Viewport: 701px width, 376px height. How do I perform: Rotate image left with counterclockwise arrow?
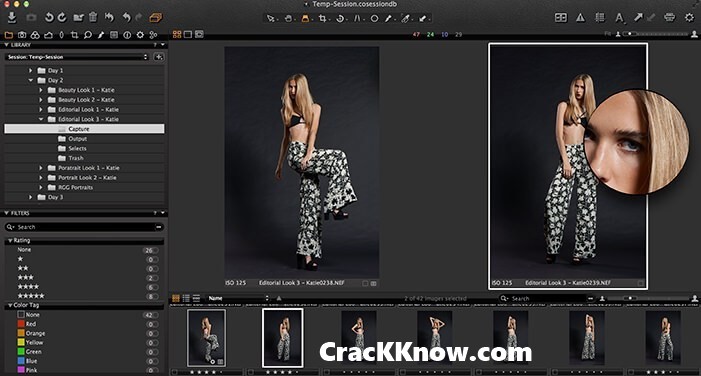tap(49, 17)
